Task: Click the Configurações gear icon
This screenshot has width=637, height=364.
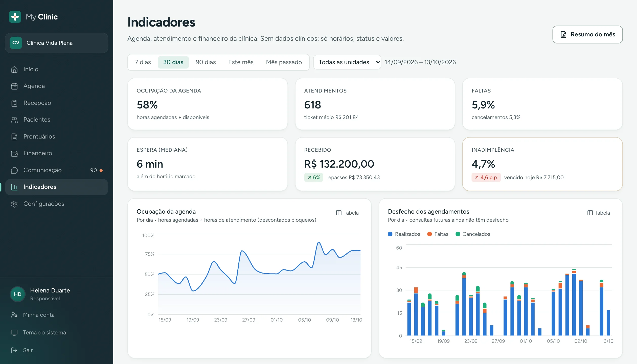Action: 14,204
